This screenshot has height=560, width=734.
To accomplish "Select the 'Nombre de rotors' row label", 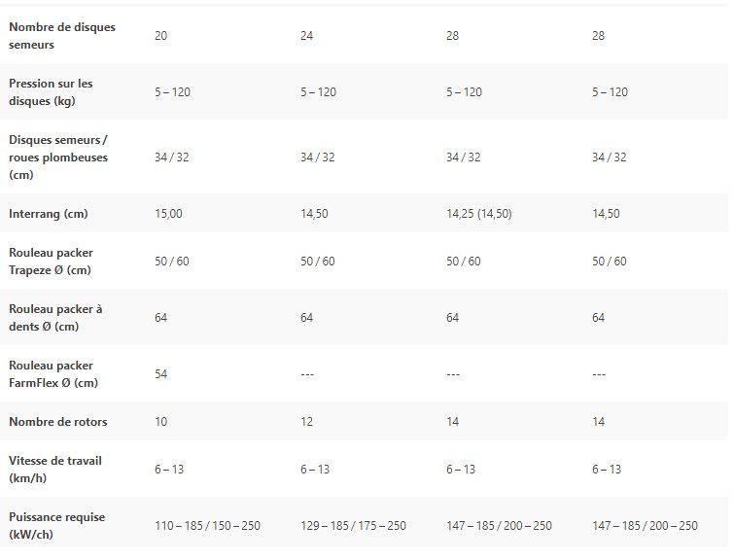I will (x=58, y=422).
